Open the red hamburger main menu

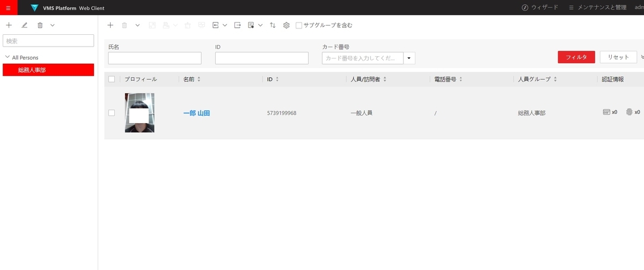(x=8, y=7)
